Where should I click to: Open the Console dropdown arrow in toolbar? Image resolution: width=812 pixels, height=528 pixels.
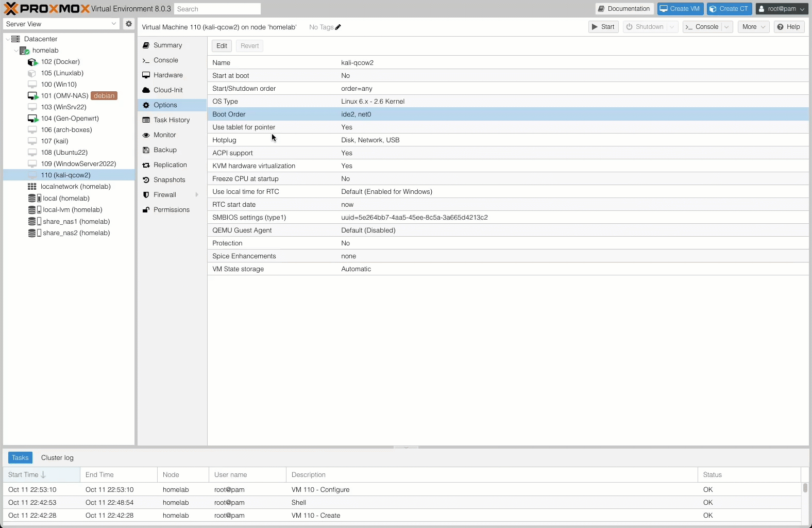pos(726,27)
